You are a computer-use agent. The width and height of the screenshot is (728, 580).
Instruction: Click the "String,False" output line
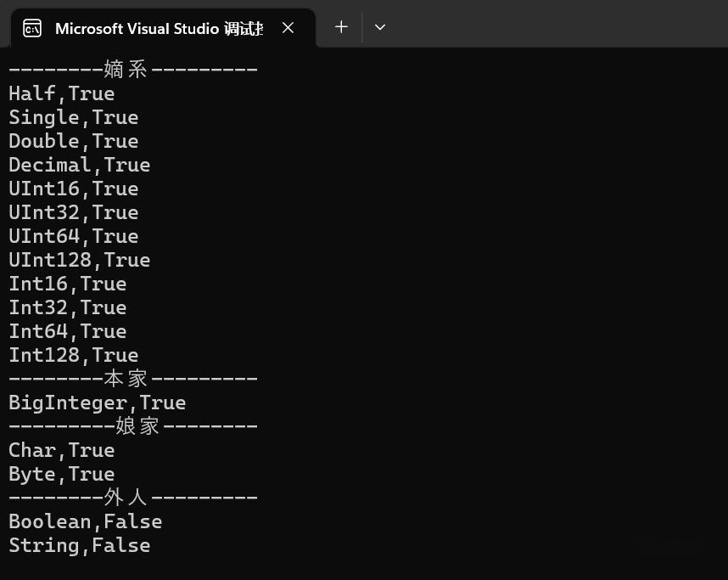(79, 545)
